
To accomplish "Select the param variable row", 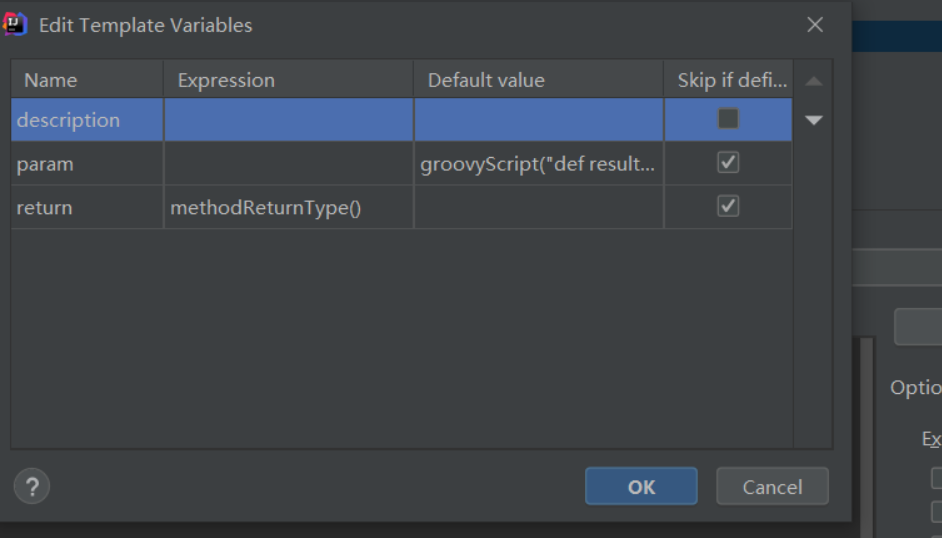I will [x=401, y=163].
